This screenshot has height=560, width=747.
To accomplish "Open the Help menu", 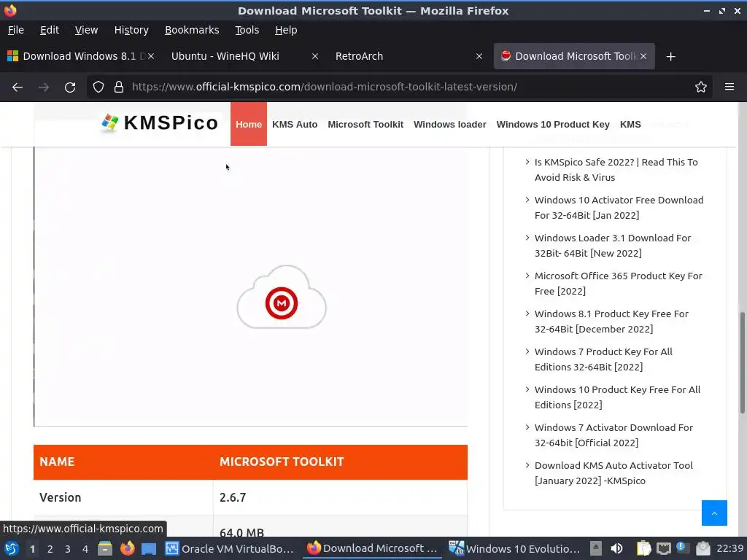I will tap(286, 30).
